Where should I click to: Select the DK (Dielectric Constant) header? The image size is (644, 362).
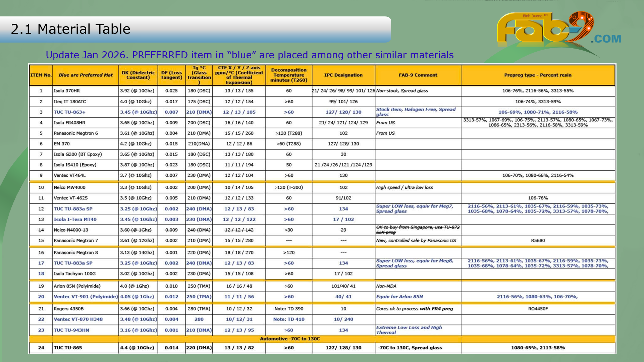tap(138, 75)
